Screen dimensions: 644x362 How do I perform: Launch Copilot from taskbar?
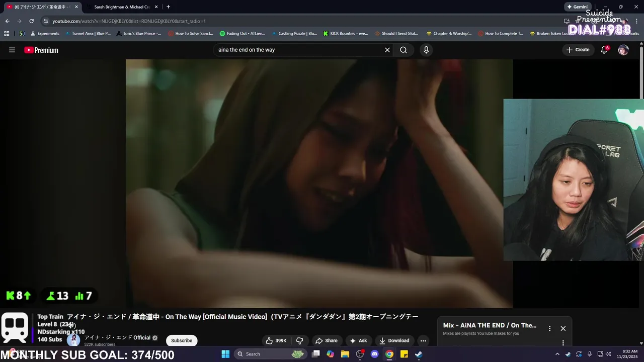tap(330, 354)
